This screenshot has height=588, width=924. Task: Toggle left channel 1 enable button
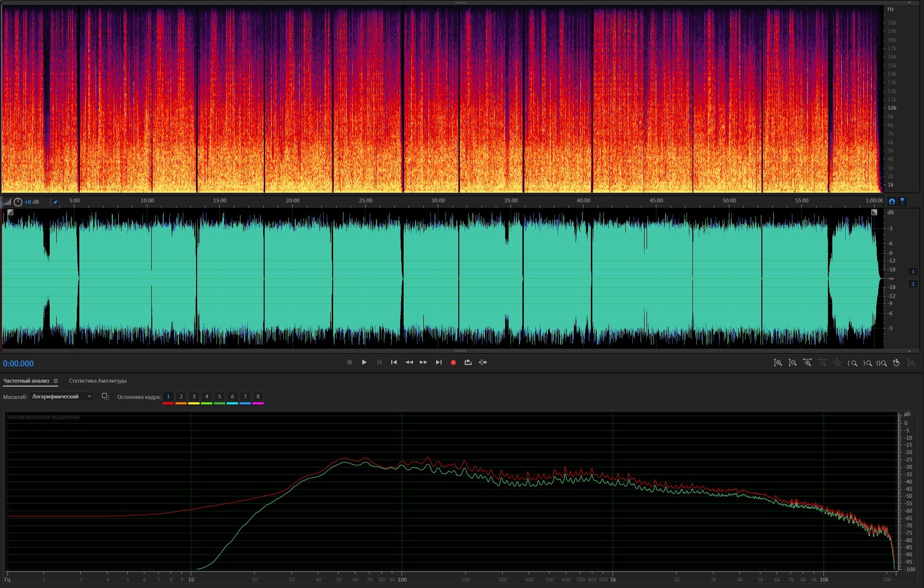coord(913,271)
